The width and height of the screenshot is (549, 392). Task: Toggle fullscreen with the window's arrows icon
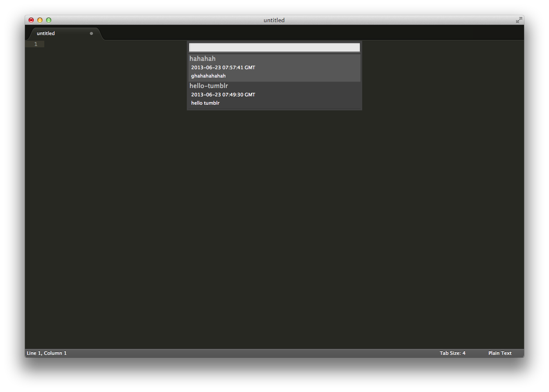[519, 20]
